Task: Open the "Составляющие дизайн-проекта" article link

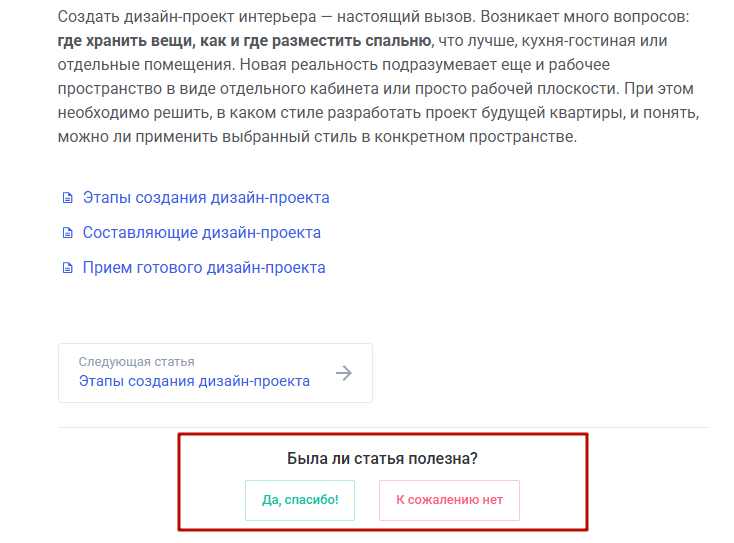Action: click(202, 233)
